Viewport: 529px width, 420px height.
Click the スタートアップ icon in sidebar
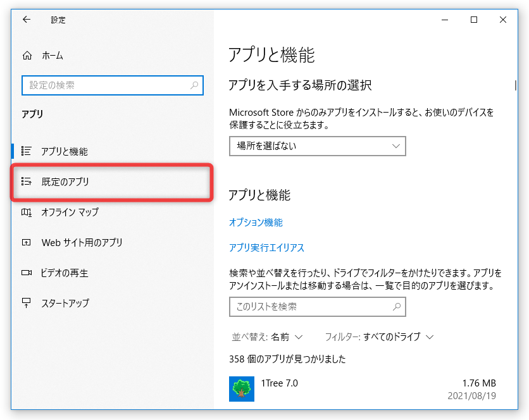click(27, 303)
